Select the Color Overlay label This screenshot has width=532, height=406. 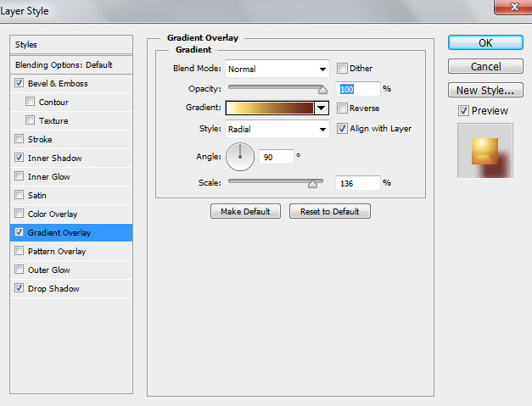coord(53,214)
